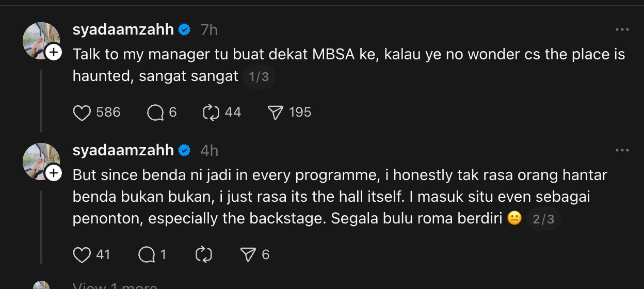Click the 7h timestamp on first post
644x289 pixels.
[209, 30]
